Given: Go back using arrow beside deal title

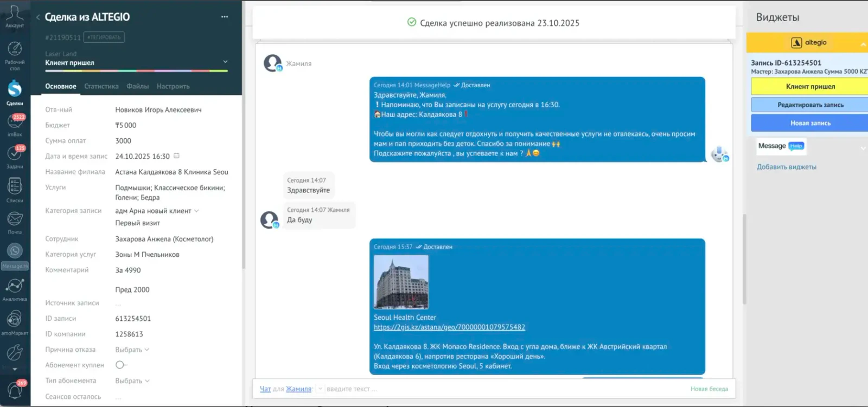Looking at the screenshot, I should click(x=38, y=17).
